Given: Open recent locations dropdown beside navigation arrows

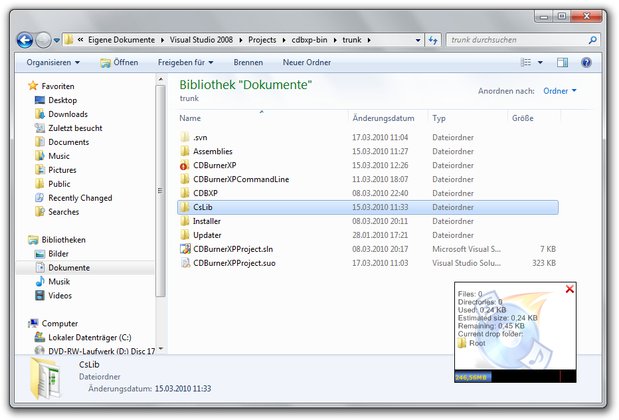Looking at the screenshot, I should pyautogui.click(x=57, y=40).
